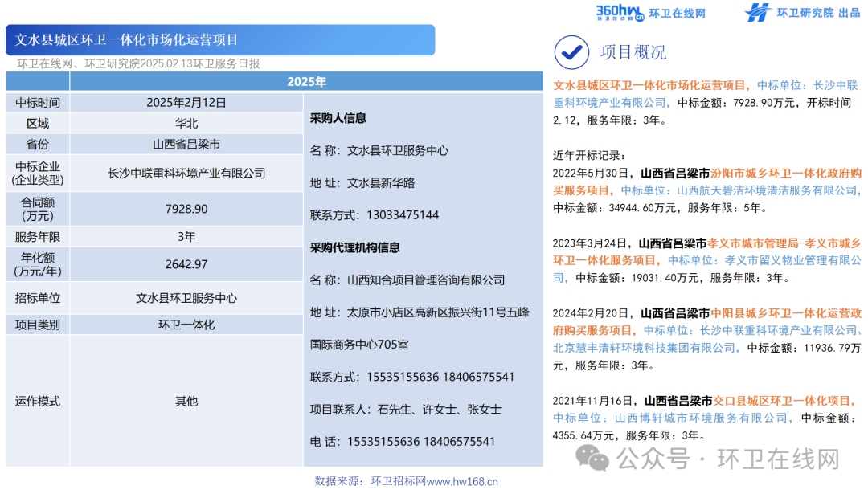868x494 pixels.
Task: Select the phone number 13033475144
Action: click(403, 215)
